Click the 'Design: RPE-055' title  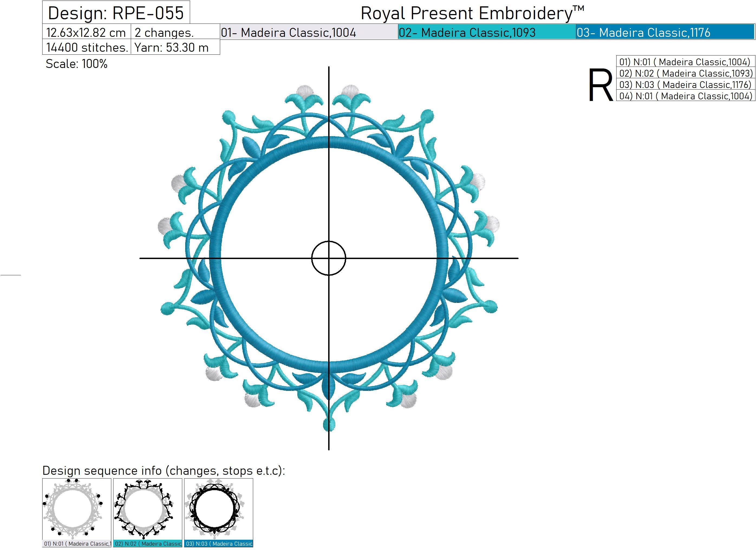click(116, 13)
